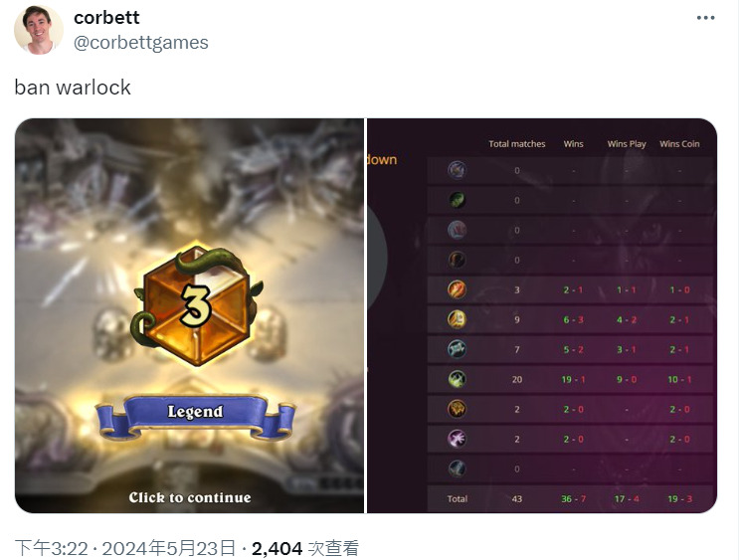
Task: Open the corbett display name link
Action: [x=106, y=18]
